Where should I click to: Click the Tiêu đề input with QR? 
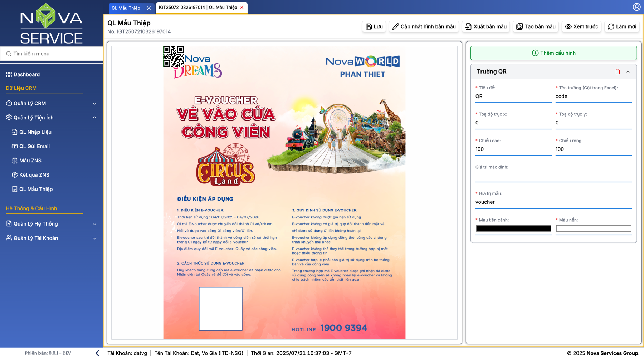tap(513, 97)
